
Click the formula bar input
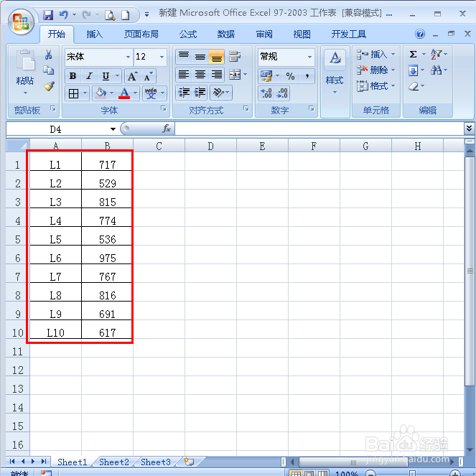[319, 129]
